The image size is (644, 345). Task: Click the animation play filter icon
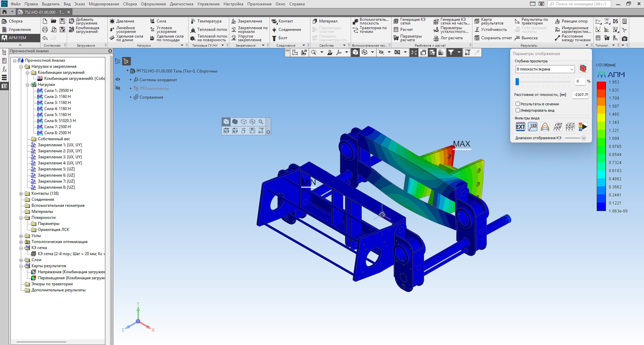click(x=583, y=127)
